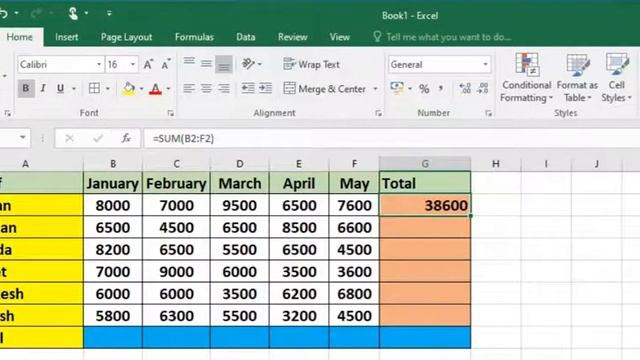
Task: Click the Borders icon
Action: [94, 89]
